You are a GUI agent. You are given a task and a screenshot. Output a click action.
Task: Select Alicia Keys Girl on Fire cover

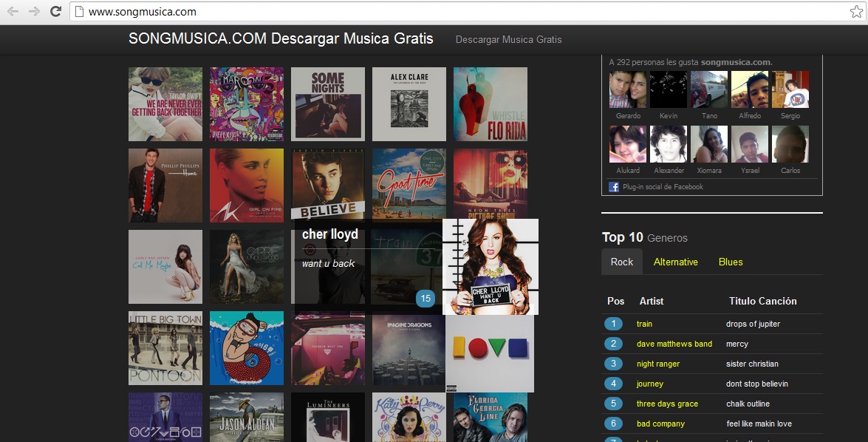point(246,186)
